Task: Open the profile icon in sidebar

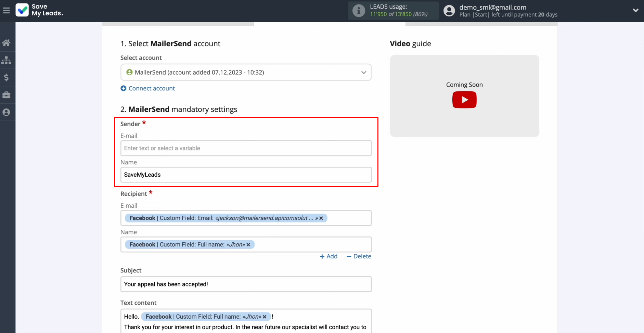Action: click(6, 112)
